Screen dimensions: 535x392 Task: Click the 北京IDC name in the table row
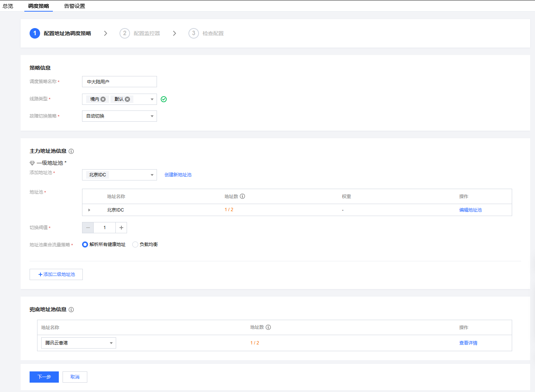click(x=115, y=210)
